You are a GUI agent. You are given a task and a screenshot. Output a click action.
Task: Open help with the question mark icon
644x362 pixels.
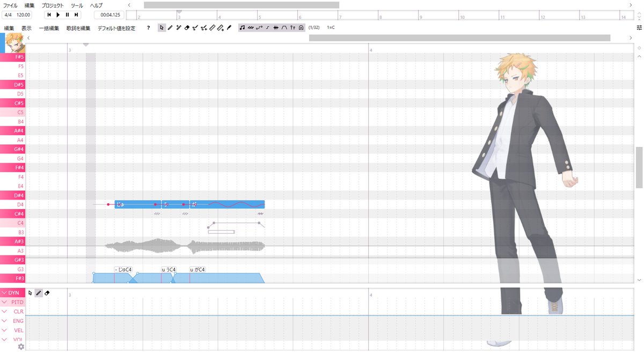tap(148, 28)
